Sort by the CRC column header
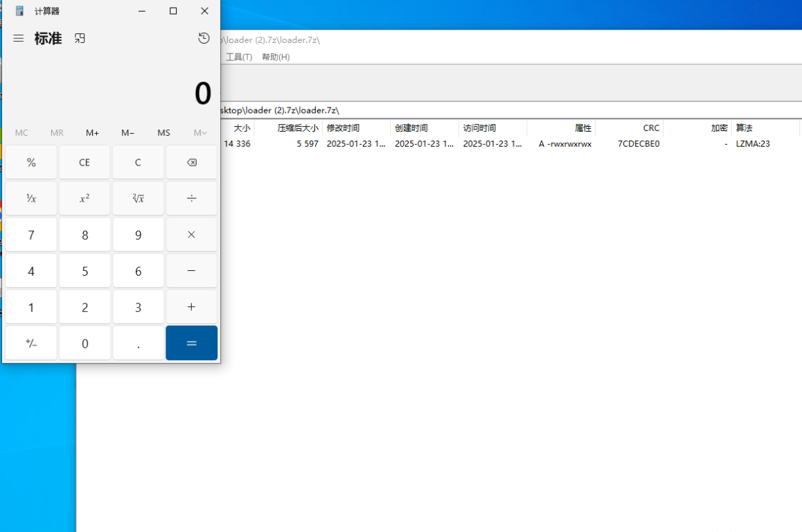The image size is (802, 532). tap(630, 128)
